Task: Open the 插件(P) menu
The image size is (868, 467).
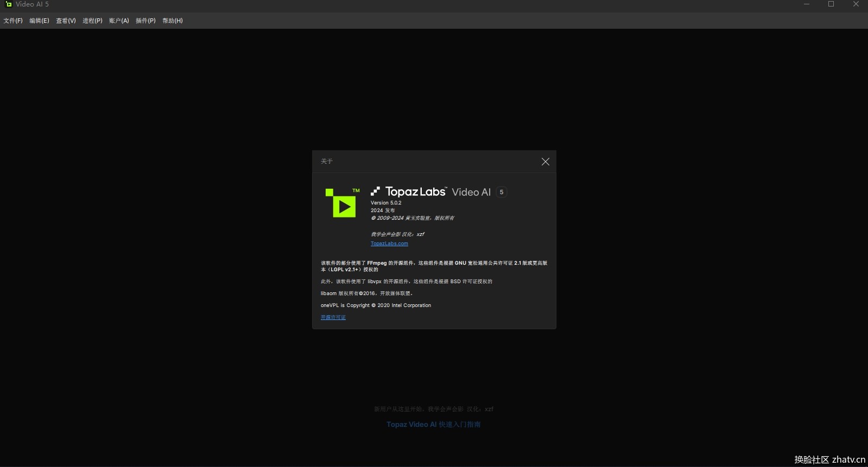Action: (x=145, y=21)
